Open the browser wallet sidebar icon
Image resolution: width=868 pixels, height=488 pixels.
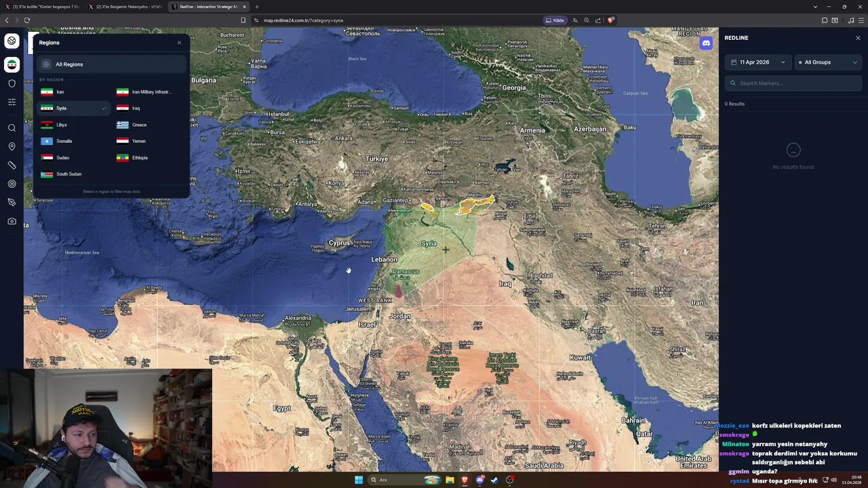coord(835,20)
